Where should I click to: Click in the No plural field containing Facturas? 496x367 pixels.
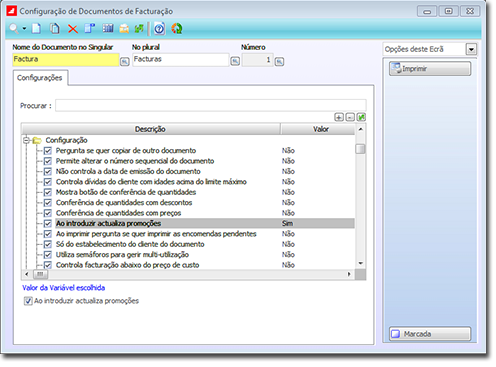click(x=181, y=60)
